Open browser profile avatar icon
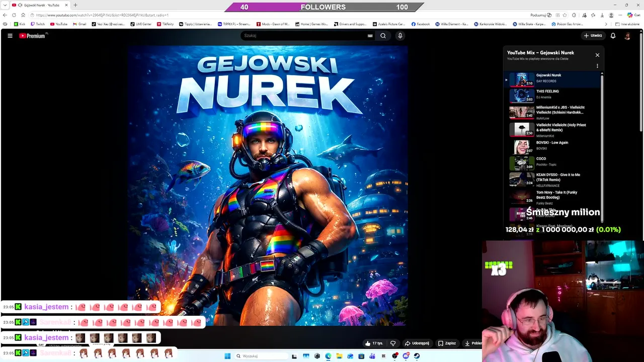 pos(611,15)
